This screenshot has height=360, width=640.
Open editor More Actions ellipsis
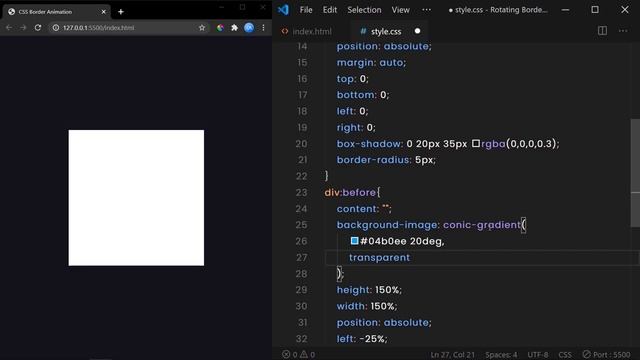pos(623,31)
